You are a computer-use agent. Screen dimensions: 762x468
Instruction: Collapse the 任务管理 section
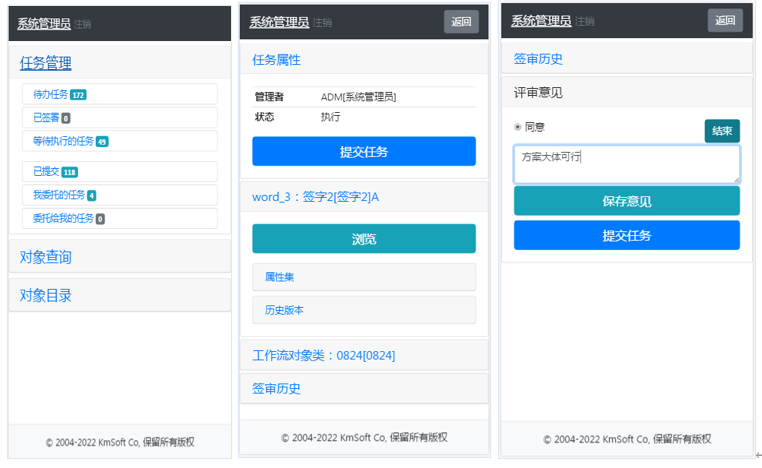[x=46, y=63]
